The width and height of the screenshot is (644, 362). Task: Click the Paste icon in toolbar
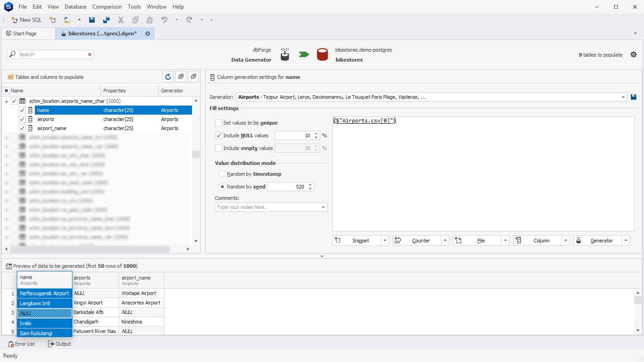[x=149, y=20]
